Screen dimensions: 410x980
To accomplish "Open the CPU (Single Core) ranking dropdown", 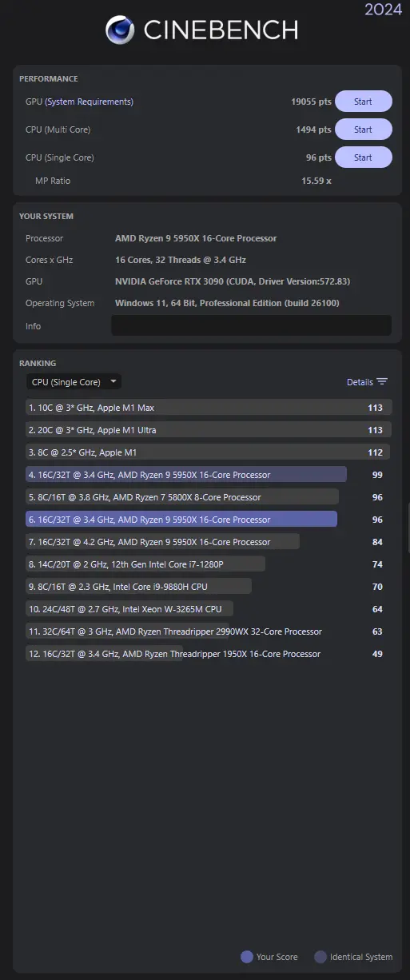I will click(74, 382).
